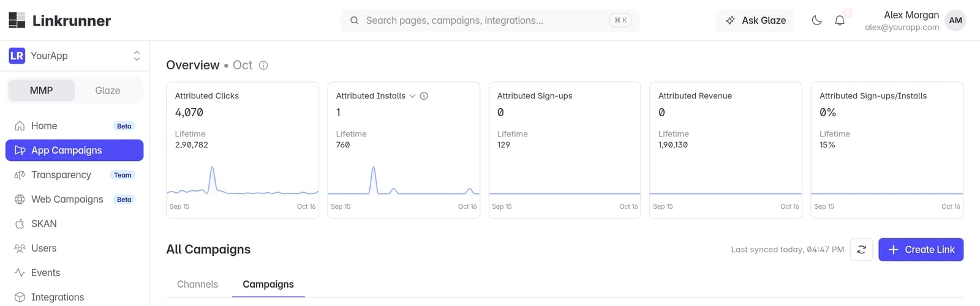Click the info icon next to Overview Oct
Viewport: 980px width, 306px height.
263,65
